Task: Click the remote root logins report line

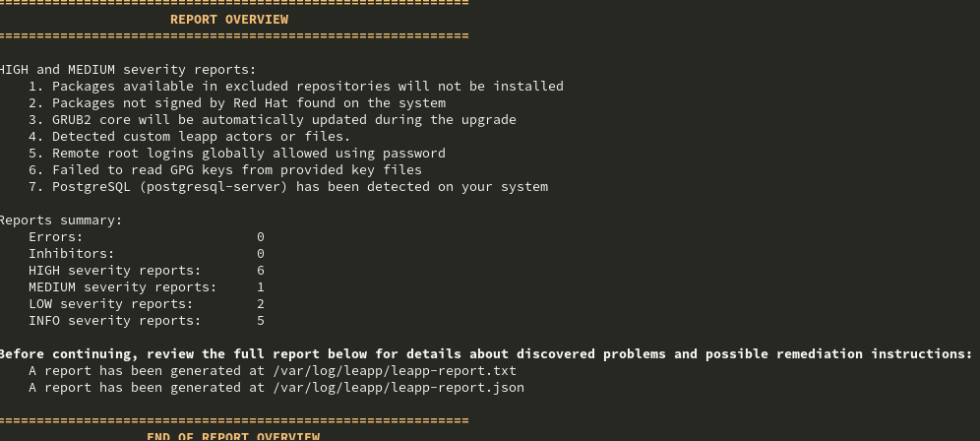Action: [x=237, y=154]
